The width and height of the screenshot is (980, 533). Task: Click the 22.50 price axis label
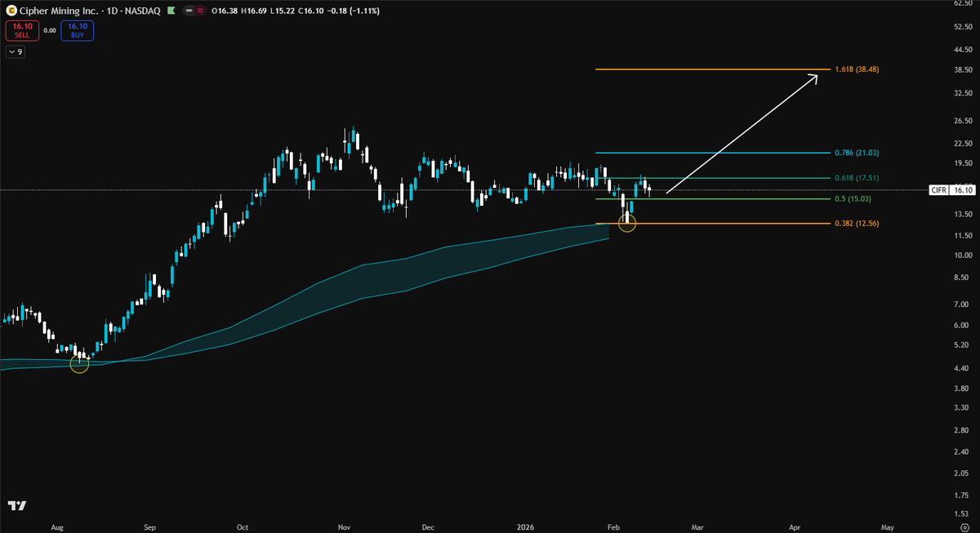964,144
